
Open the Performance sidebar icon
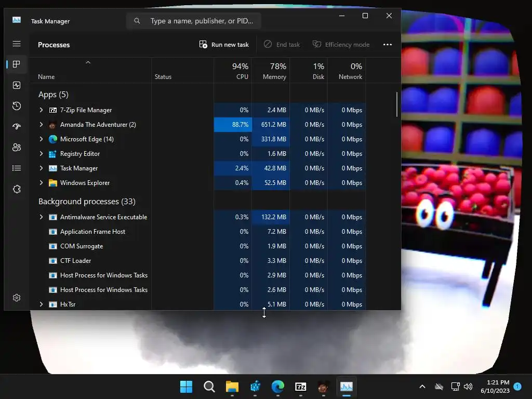point(16,85)
